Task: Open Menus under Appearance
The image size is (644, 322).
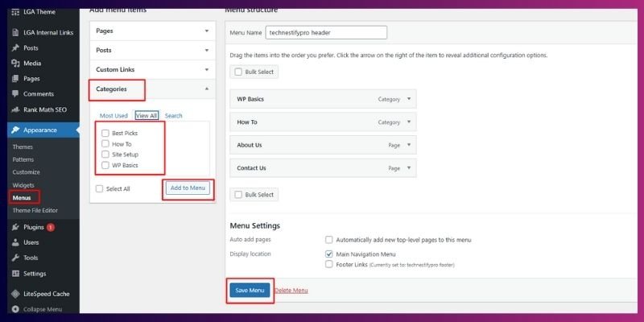Action: point(22,198)
